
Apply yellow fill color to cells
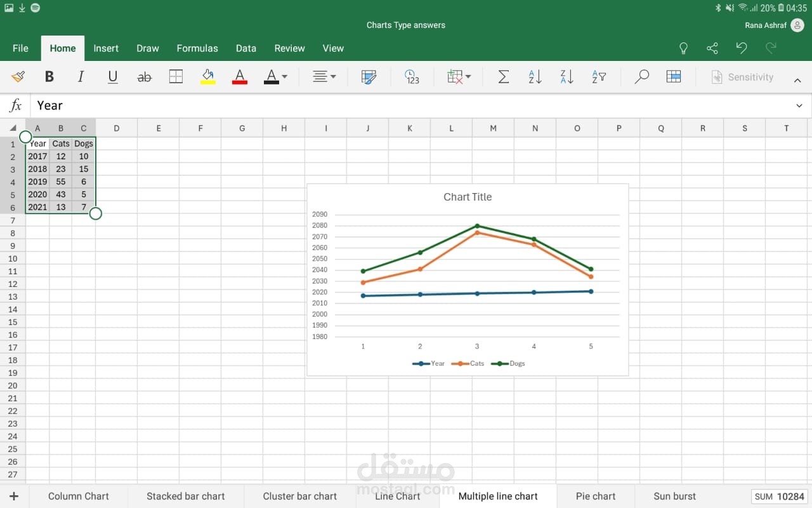tap(208, 77)
